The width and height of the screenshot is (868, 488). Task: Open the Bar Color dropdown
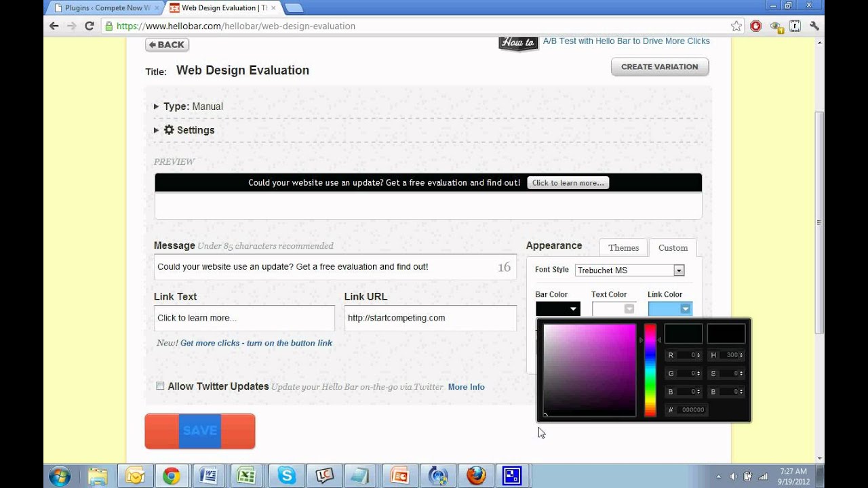click(558, 309)
